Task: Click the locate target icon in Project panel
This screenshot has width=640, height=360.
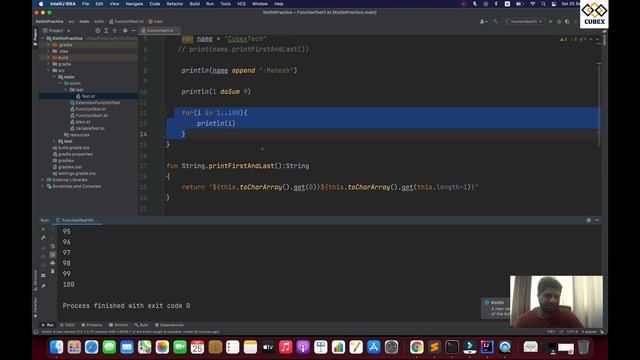Action: (98, 31)
